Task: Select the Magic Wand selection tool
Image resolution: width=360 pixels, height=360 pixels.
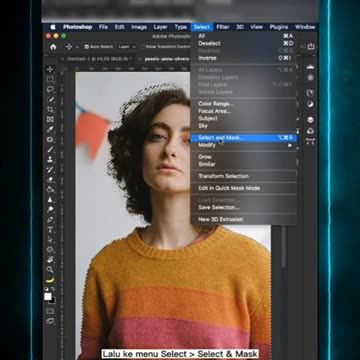Action: tap(50, 99)
